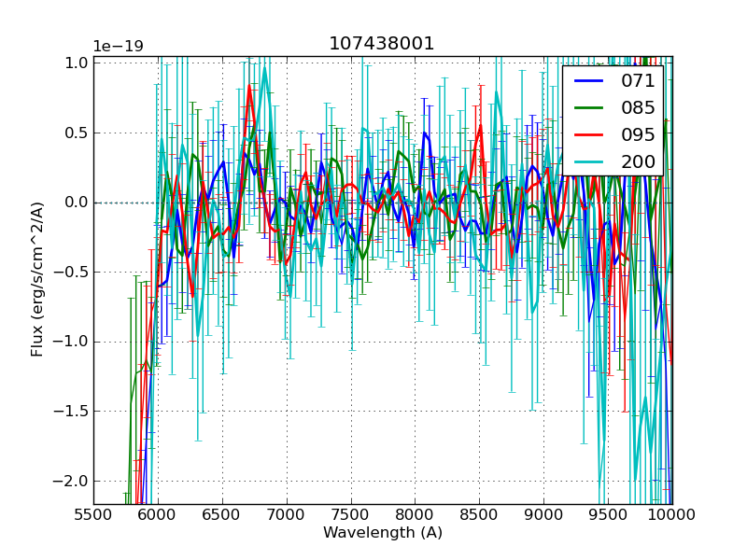Click the 0.0 y-axis tick label

(x=77, y=203)
